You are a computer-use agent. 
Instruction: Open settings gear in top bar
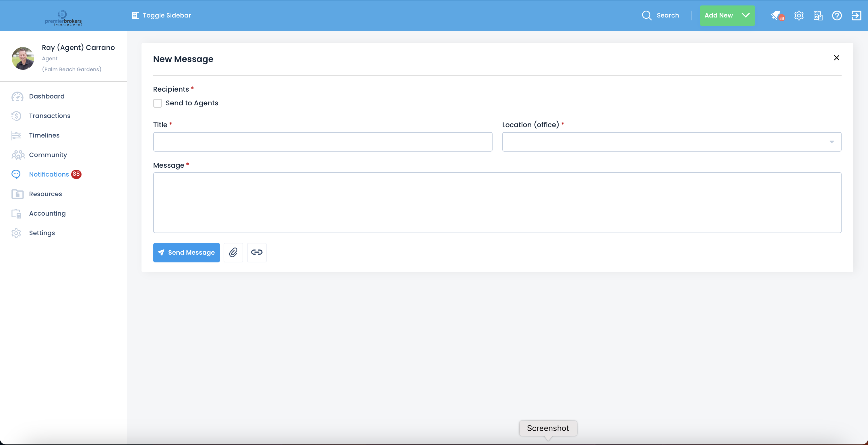(799, 16)
